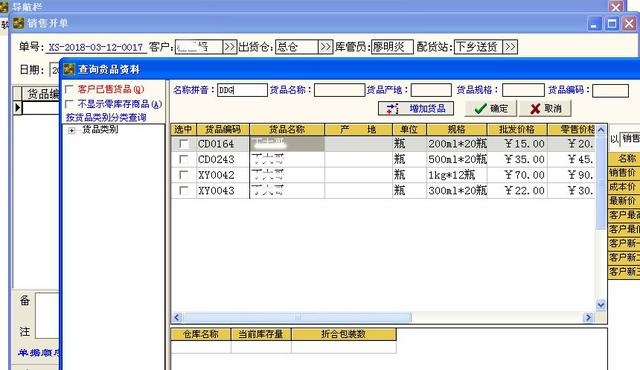Select the cell 200ml*20瓶
The image size is (640, 370).
coord(457,144)
